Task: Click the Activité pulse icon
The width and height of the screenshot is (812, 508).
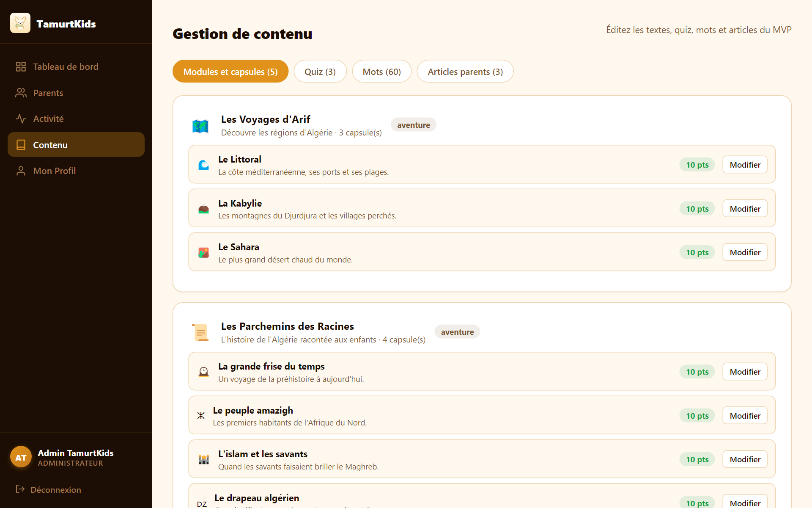Action: [21, 119]
